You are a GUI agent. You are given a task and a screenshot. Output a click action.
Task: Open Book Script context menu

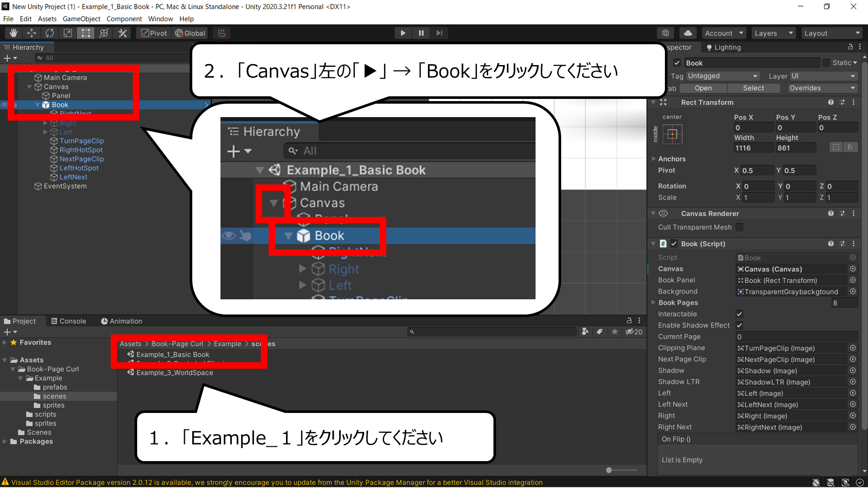tap(853, 244)
